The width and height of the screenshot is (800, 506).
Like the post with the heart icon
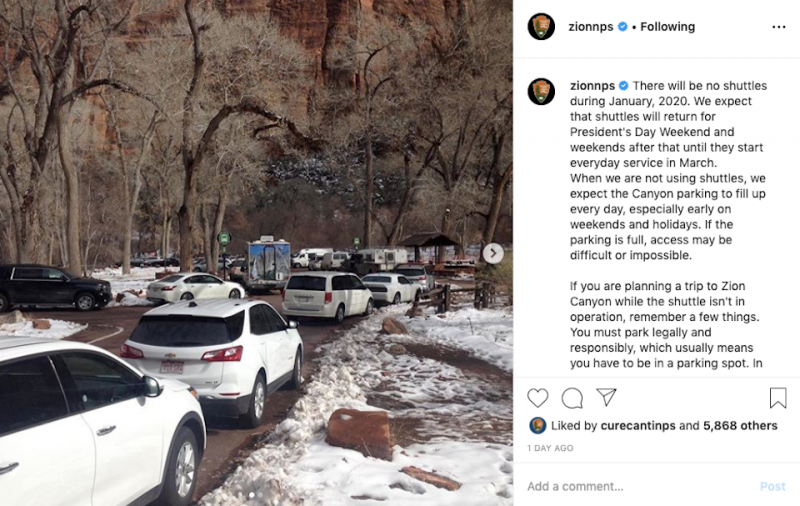(x=538, y=398)
